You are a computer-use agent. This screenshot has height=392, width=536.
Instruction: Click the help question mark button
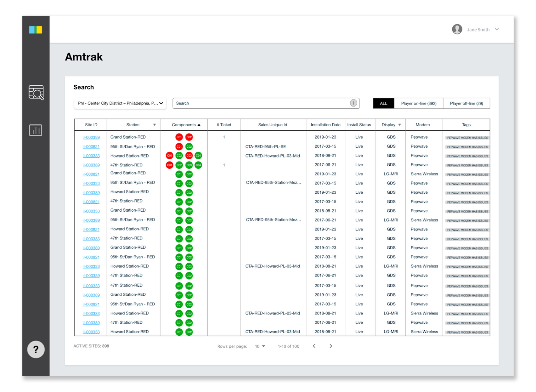click(36, 350)
